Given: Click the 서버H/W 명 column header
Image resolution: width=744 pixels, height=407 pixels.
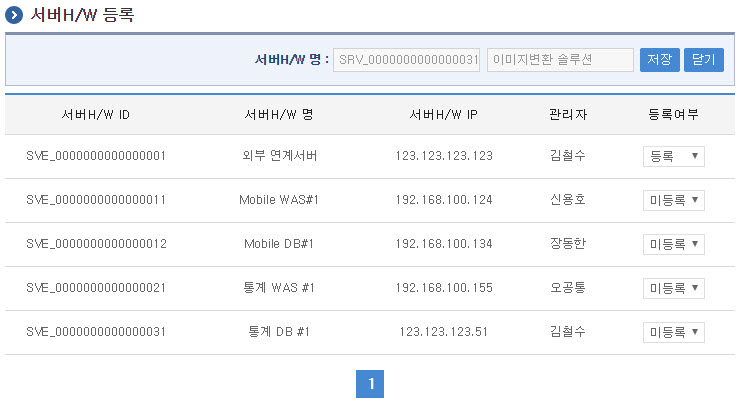Looking at the screenshot, I should [279, 114].
